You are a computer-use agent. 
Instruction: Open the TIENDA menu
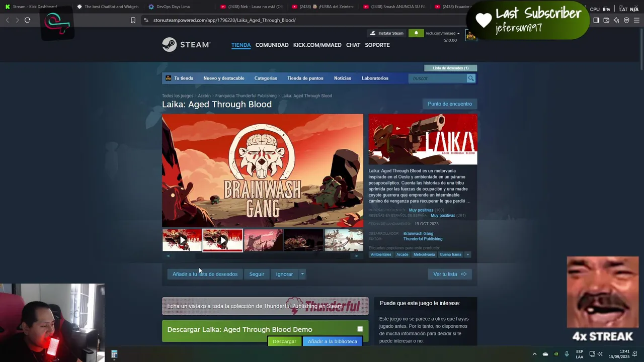click(x=241, y=45)
